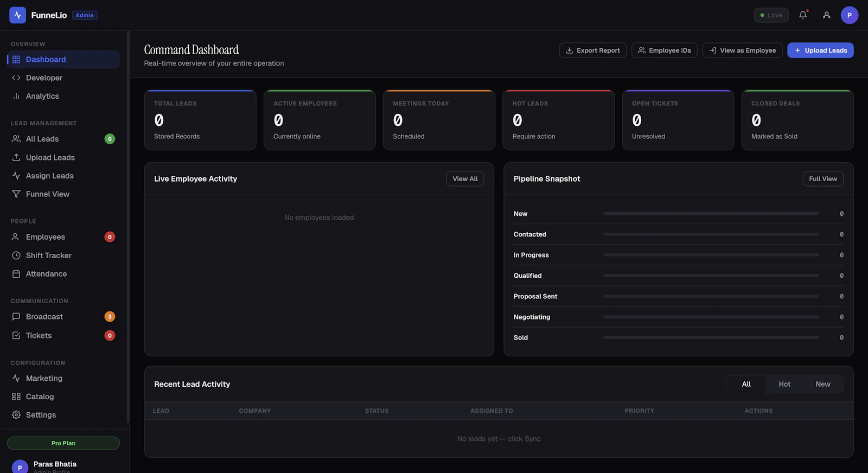Click the New pipeline progress bar
Screen dimensions: 868x473
point(711,214)
